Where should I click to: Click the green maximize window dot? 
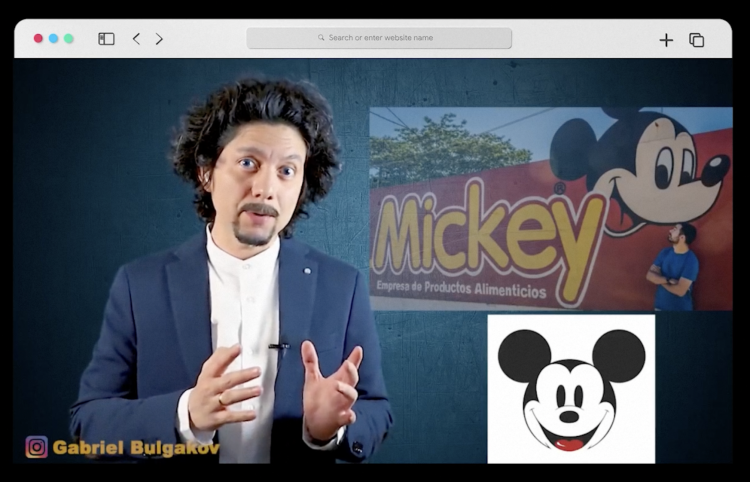point(69,38)
